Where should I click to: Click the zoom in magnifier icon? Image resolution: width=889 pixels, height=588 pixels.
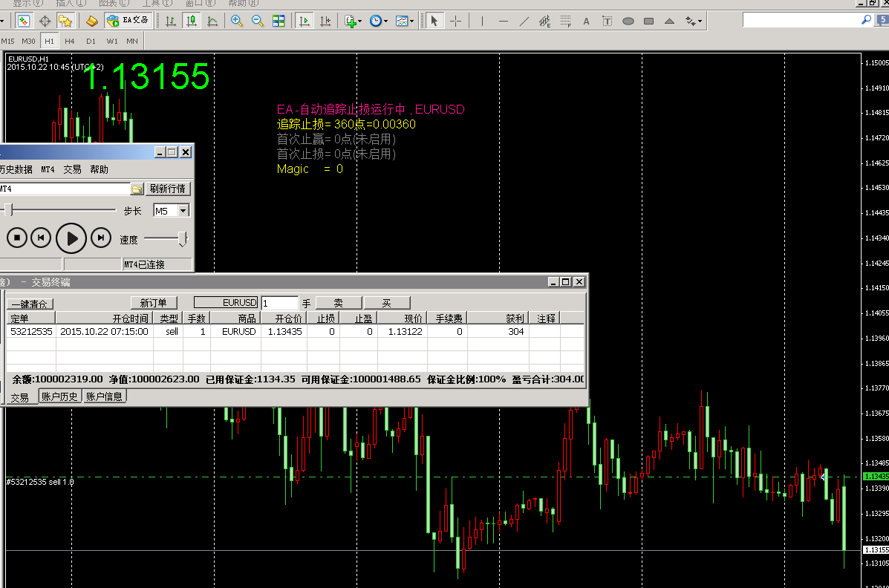(237, 21)
